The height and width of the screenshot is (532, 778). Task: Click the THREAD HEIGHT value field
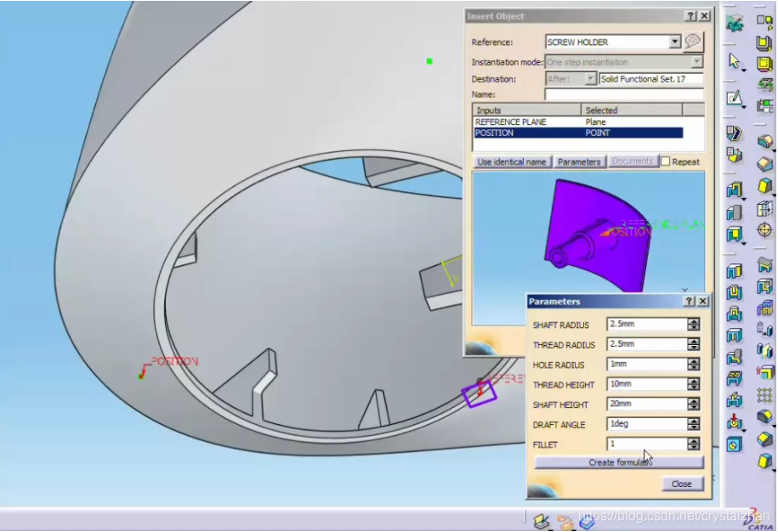(x=646, y=384)
